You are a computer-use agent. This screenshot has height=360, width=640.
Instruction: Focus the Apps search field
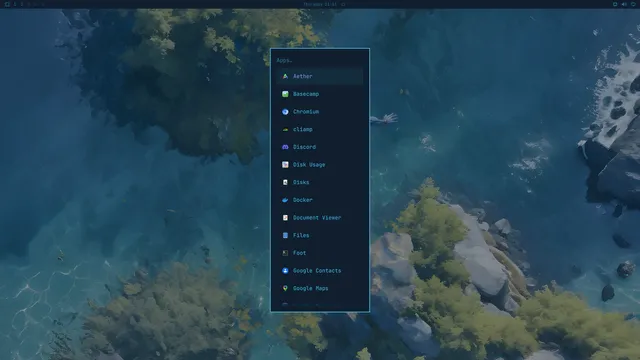point(320,60)
